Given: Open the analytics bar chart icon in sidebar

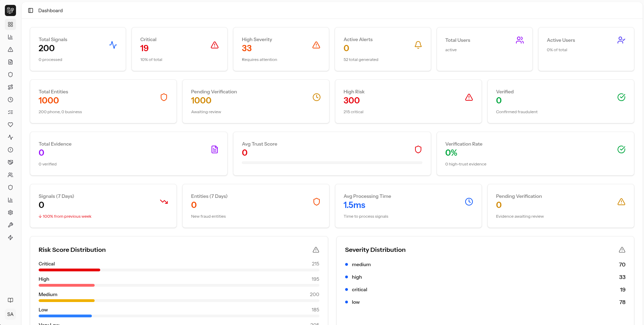Looking at the screenshot, I should (x=10, y=37).
